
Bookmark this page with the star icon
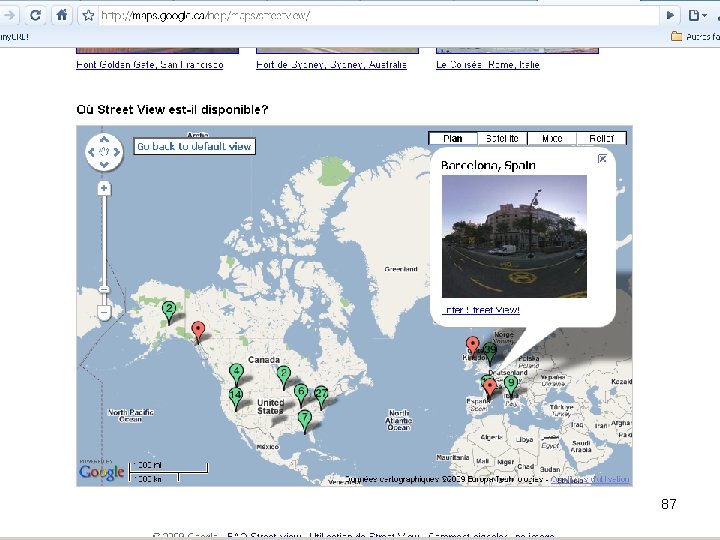pos(88,16)
